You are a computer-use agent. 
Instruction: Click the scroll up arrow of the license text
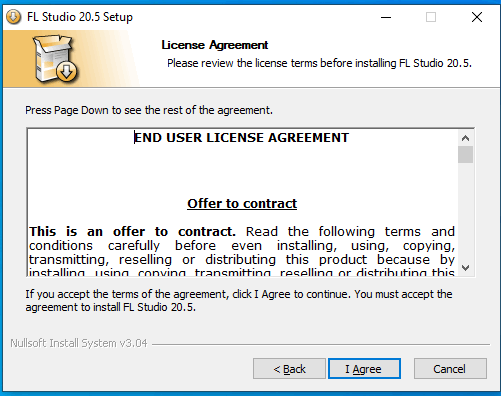[465, 138]
